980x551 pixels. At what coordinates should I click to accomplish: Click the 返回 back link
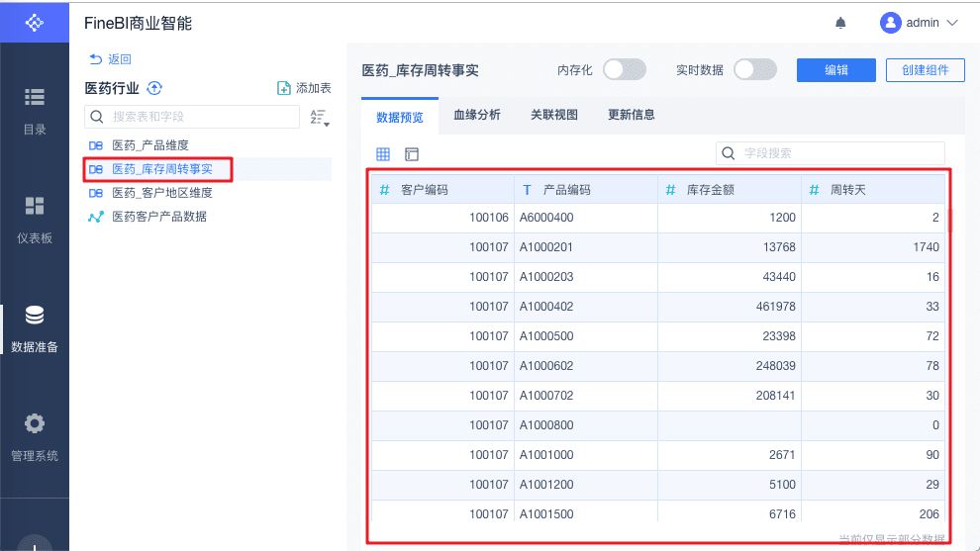[110, 59]
